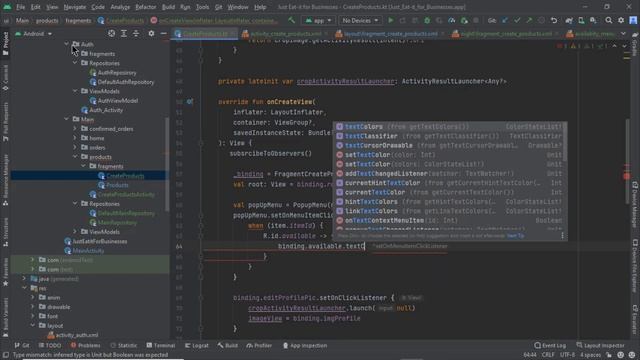Screen dimensions: 640x360
Task: Click the Next Tip link in completion popup
Action: (x=516, y=236)
